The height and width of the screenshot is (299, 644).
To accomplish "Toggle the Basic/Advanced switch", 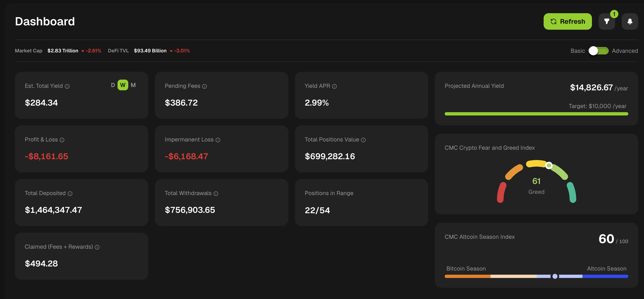I will pos(598,51).
